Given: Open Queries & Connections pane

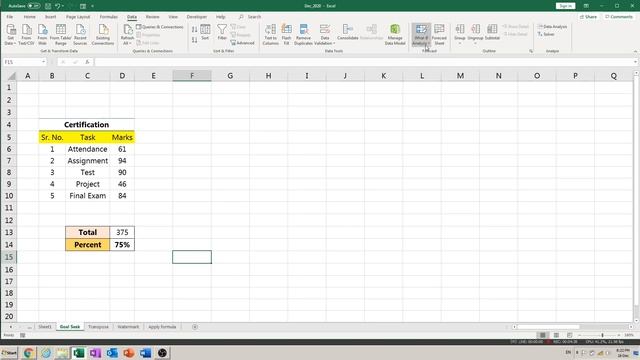Looking at the screenshot, I should pos(160,27).
